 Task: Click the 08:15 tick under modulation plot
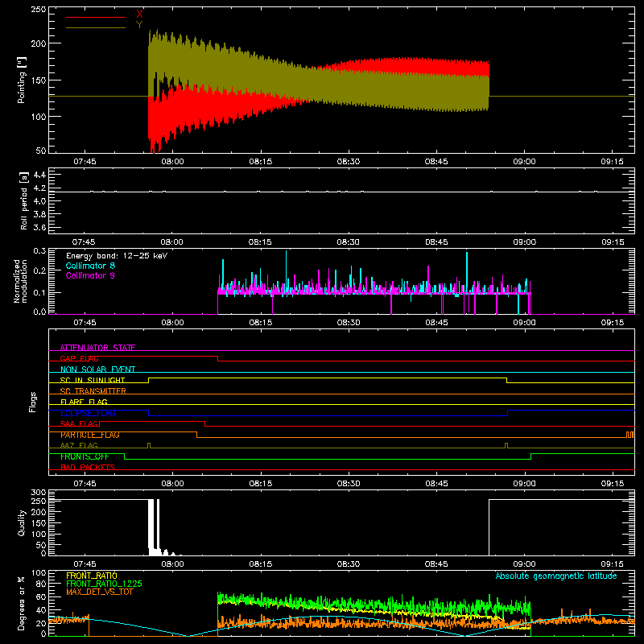260,323
